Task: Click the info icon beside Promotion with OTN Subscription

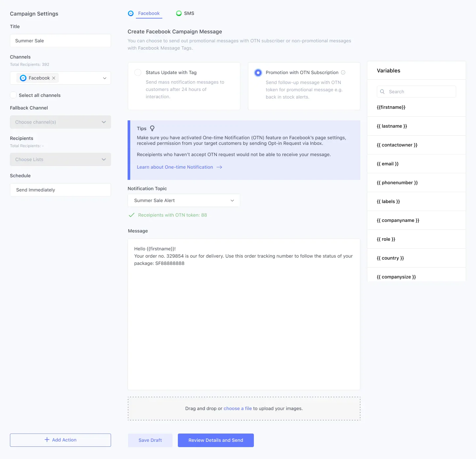Action: coord(343,72)
